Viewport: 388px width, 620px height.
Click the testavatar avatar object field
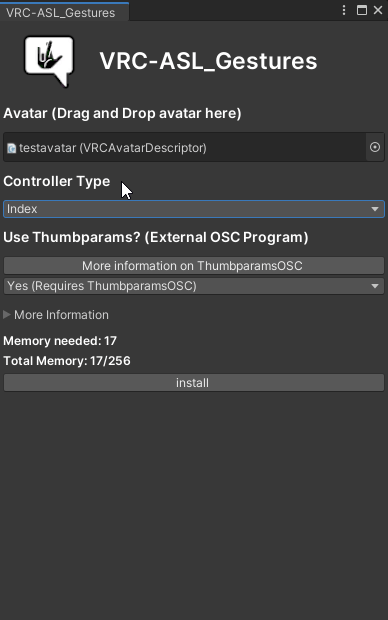(185, 147)
